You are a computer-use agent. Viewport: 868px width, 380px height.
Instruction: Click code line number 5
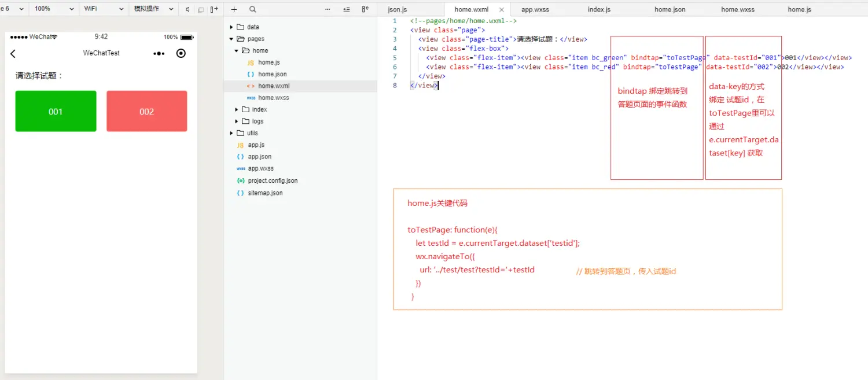(x=395, y=58)
